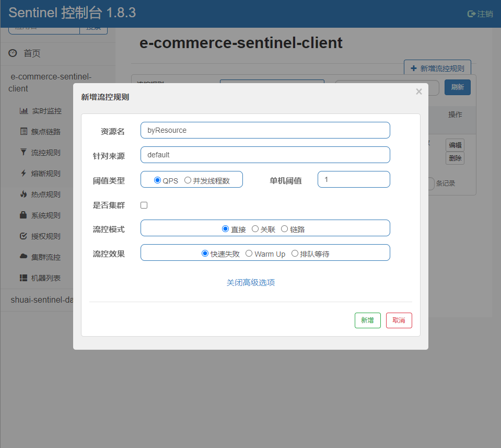The height and width of the screenshot is (448, 501).
Task: Click 关闭高级选项 advanced options link
Action: pos(251,282)
